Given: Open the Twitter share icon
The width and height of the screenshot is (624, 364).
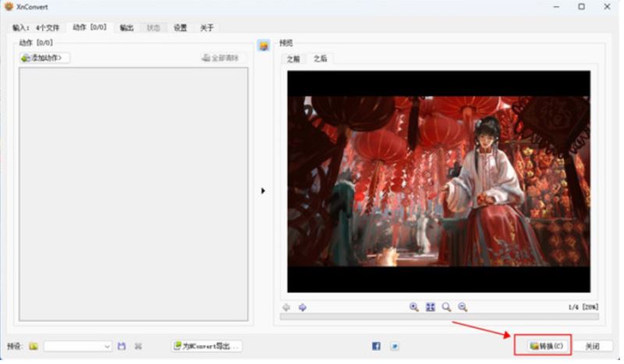Looking at the screenshot, I should 395,346.
